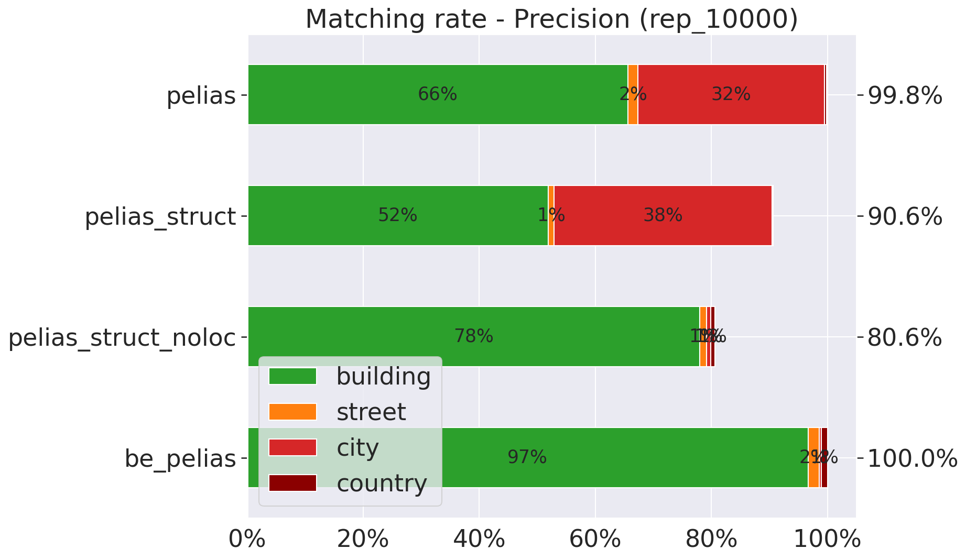Click the 20% x-axis tick label
The width and height of the screenshot is (966, 560).
tap(363, 540)
